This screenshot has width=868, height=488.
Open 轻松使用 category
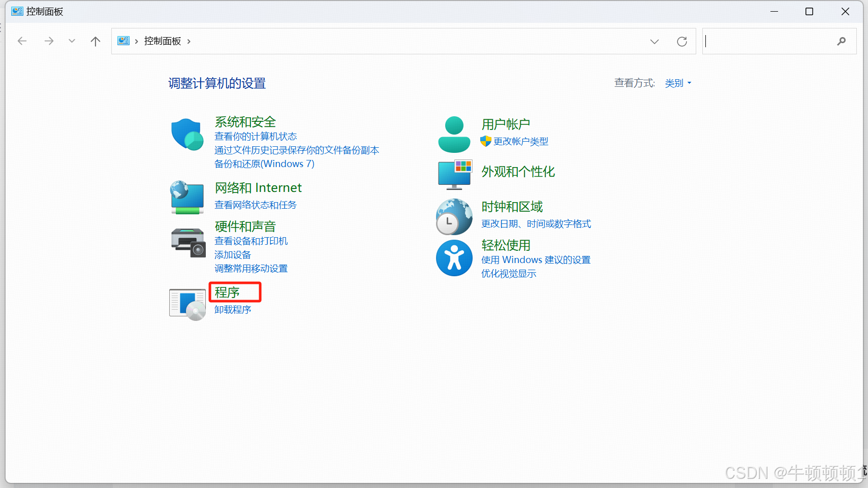[x=506, y=245]
